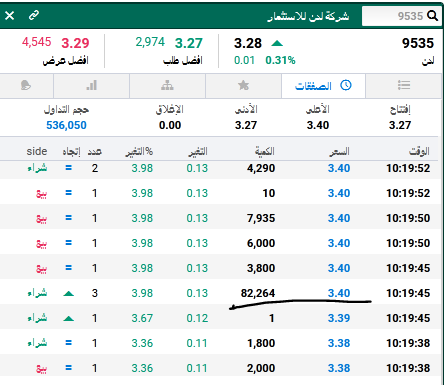Click the traded volume value 536,050
This screenshot has width=445, height=385.
pyautogui.click(x=66, y=125)
